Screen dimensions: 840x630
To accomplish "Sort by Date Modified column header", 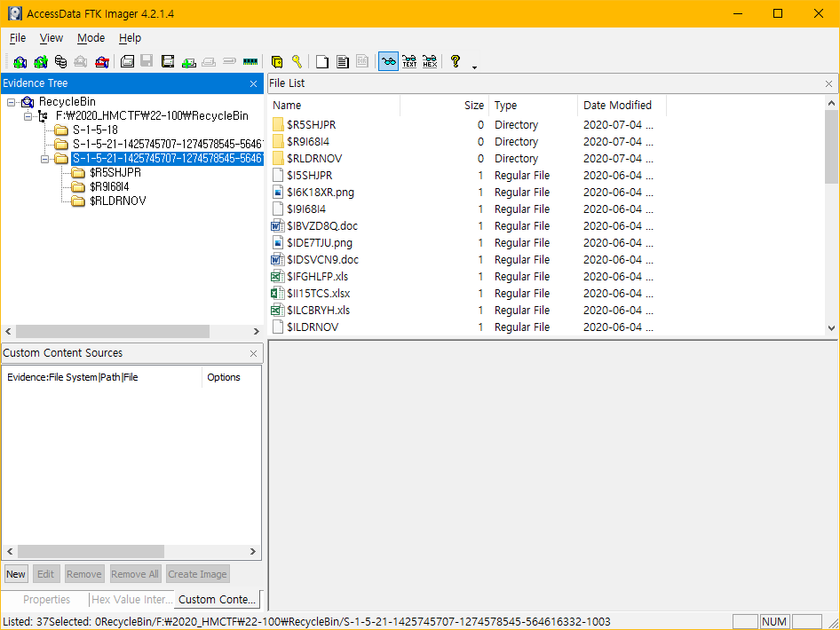I will click(x=622, y=106).
